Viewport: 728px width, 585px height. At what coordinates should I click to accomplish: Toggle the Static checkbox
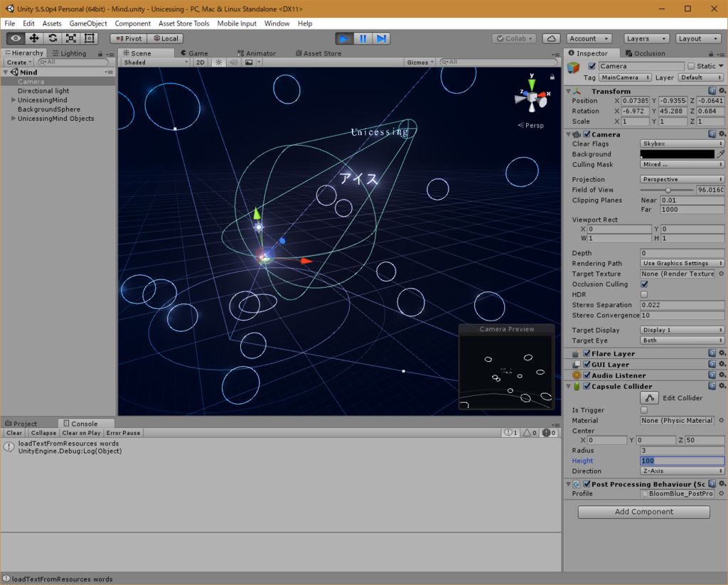click(x=691, y=66)
